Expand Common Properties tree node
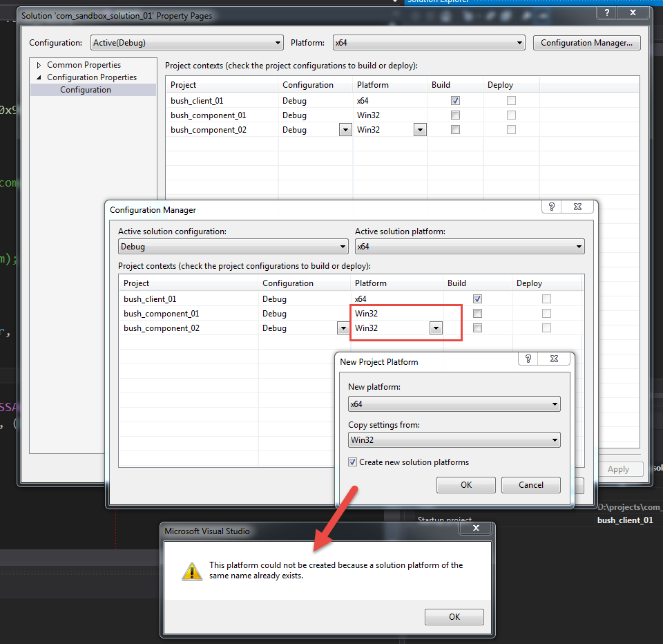 pos(39,65)
